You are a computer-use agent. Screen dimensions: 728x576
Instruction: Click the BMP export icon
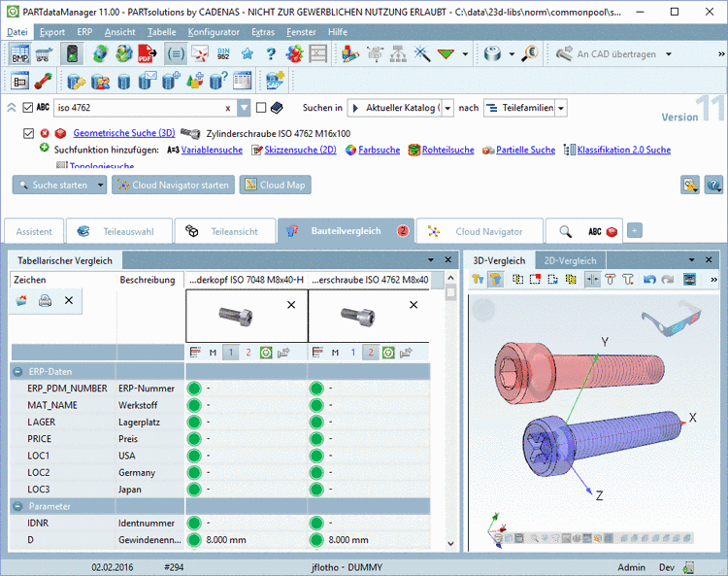click(x=20, y=53)
